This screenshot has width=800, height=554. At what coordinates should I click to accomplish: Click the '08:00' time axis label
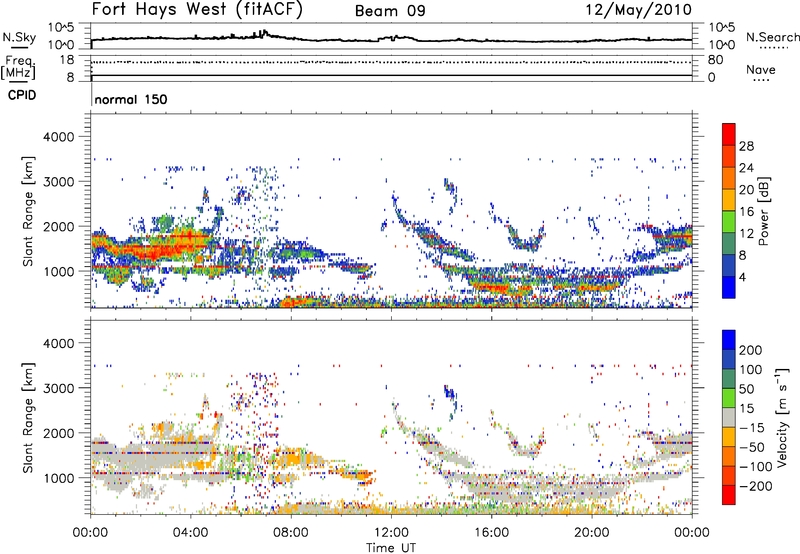[x=291, y=533]
